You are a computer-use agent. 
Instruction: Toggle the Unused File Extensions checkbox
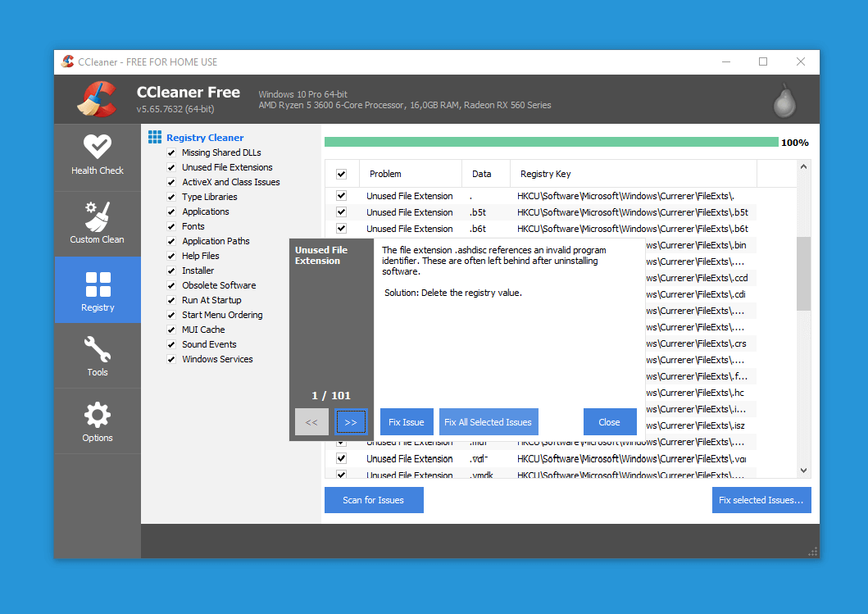171,167
